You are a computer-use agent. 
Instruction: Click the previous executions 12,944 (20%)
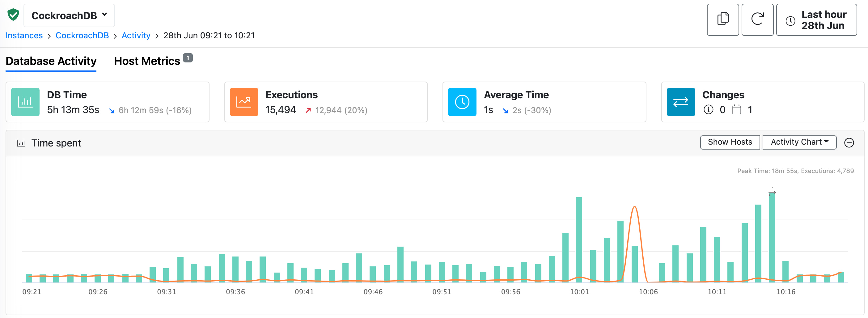(x=341, y=110)
